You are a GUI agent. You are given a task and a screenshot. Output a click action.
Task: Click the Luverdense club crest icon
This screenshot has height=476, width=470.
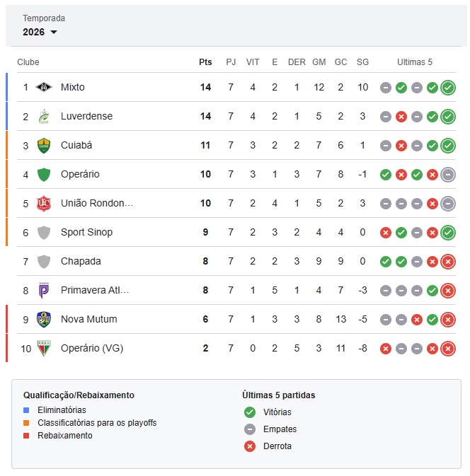click(44, 116)
